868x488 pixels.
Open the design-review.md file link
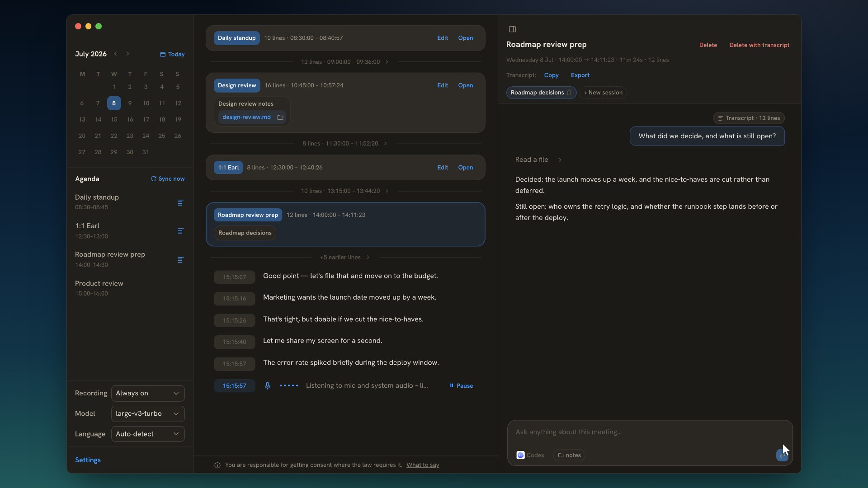(x=246, y=117)
